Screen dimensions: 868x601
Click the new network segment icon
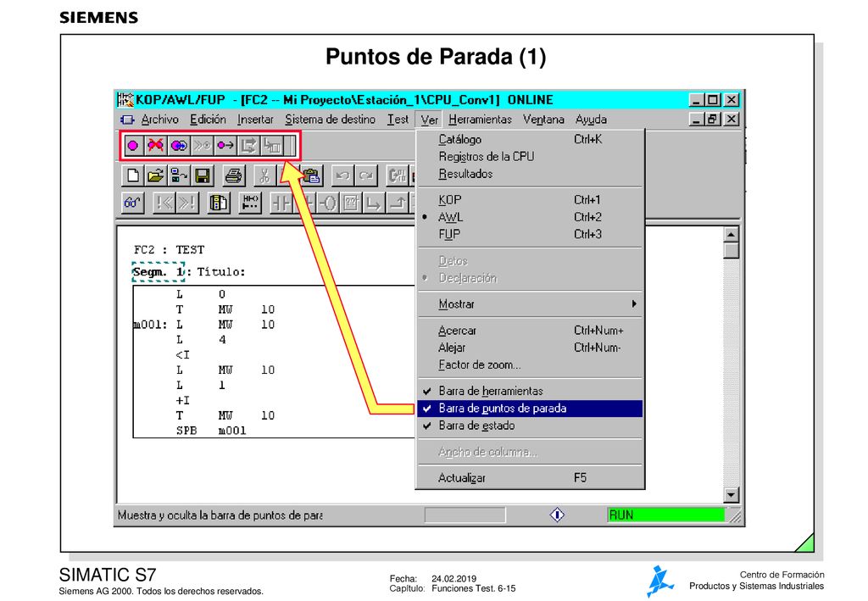(x=250, y=203)
